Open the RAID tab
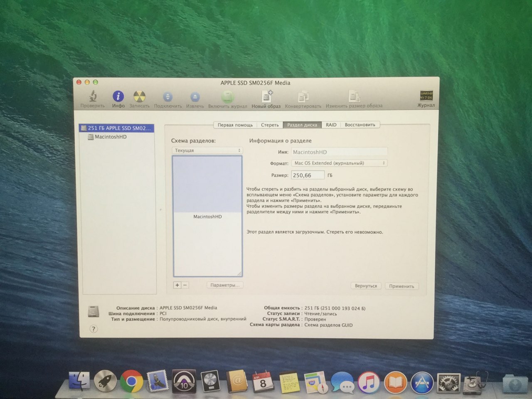 click(x=331, y=125)
